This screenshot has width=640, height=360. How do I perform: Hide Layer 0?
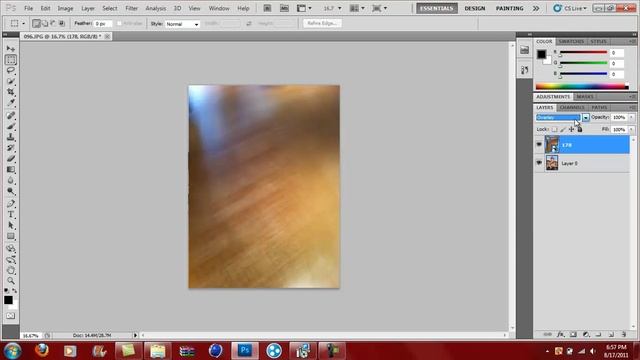[539, 163]
